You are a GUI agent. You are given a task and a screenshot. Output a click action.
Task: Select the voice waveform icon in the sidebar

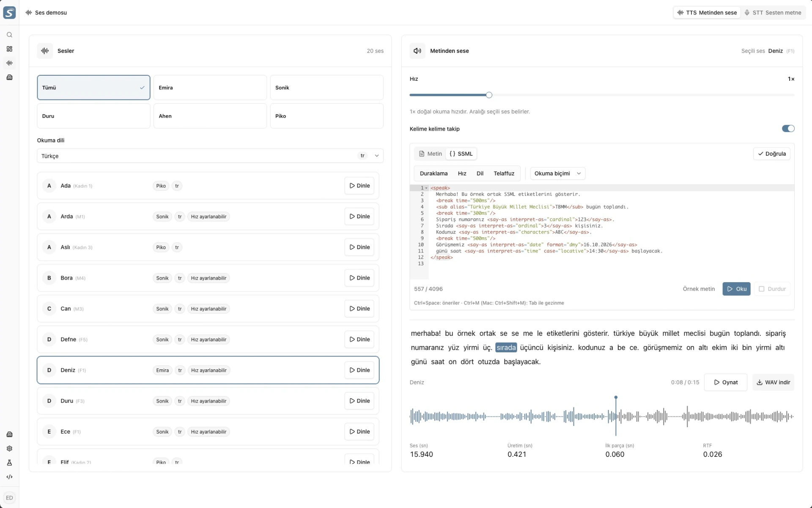(9, 63)
